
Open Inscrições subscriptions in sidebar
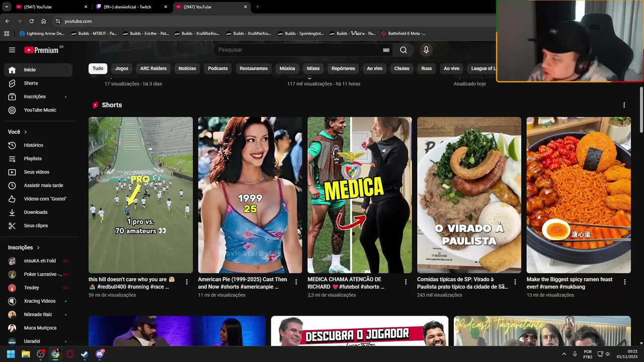(x=38, y=97)
